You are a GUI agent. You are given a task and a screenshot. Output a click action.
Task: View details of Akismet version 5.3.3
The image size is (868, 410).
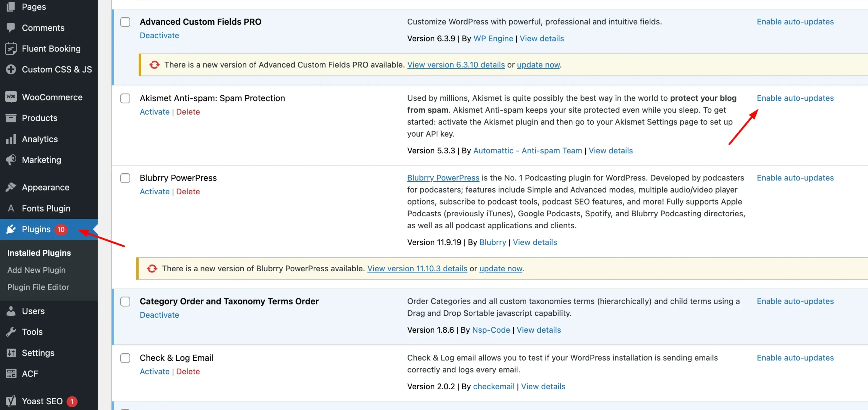[x=611, y=151]
